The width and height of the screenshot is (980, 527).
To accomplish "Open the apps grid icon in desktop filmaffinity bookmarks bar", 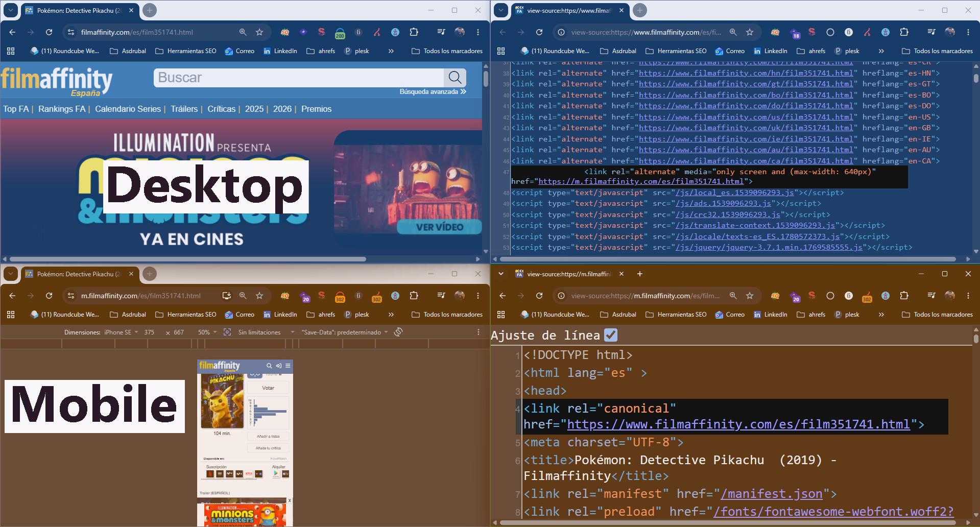I will (x=11, y=51).
